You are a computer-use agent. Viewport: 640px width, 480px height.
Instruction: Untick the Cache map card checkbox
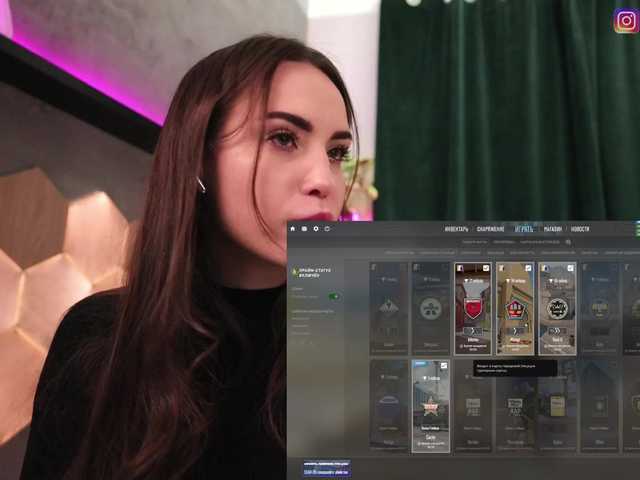[x=444, y=366]
